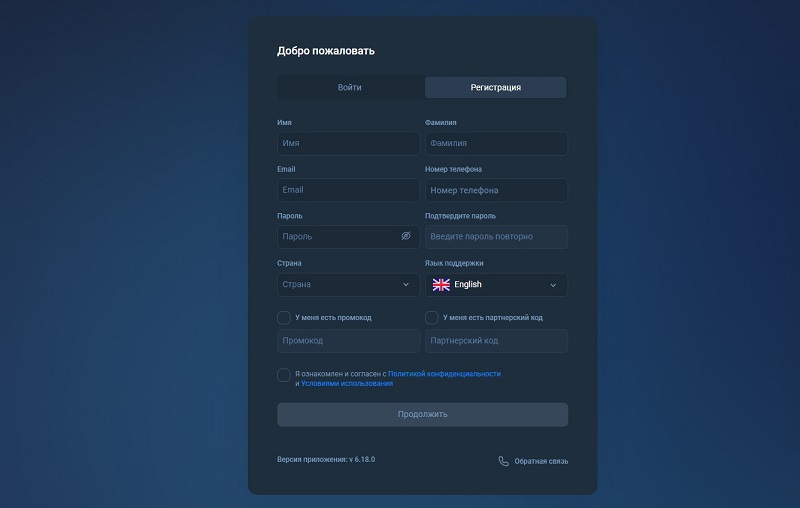Click into the Фамилия text field
Viewport: 800px width, 508px height.
point(496,144)
